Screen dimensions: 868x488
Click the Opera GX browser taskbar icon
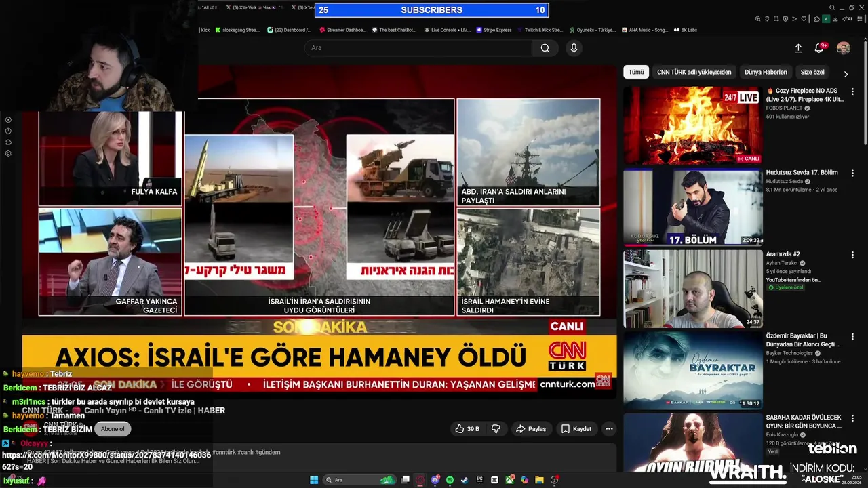(420, 480)
